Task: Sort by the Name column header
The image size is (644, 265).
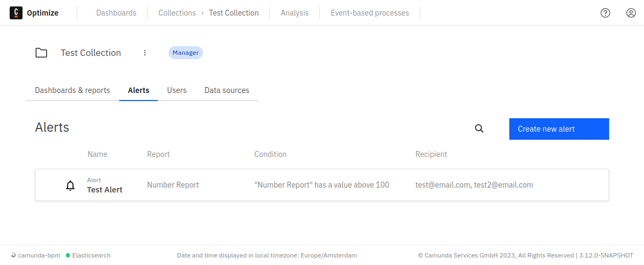Action: click(x=97, y=154)
